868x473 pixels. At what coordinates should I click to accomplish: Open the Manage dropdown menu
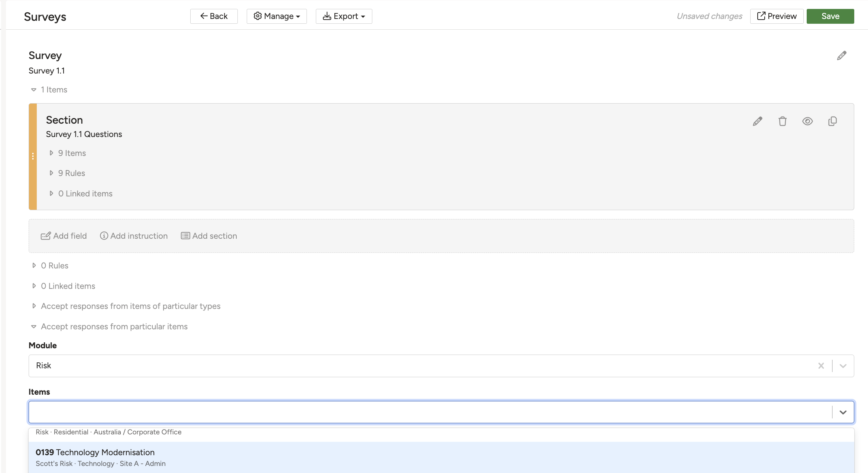(277, 16)
